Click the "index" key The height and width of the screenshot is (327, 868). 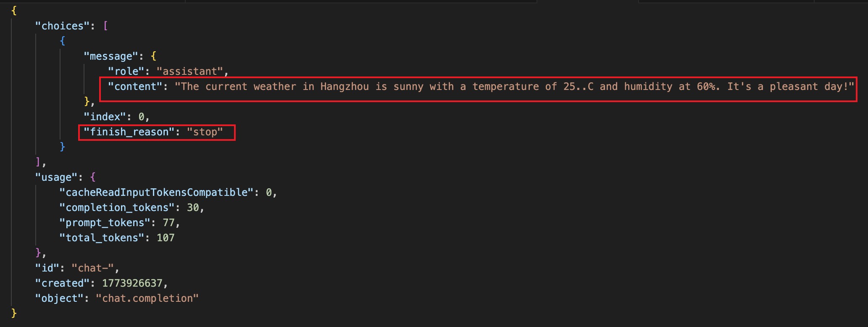coord(105,117)
